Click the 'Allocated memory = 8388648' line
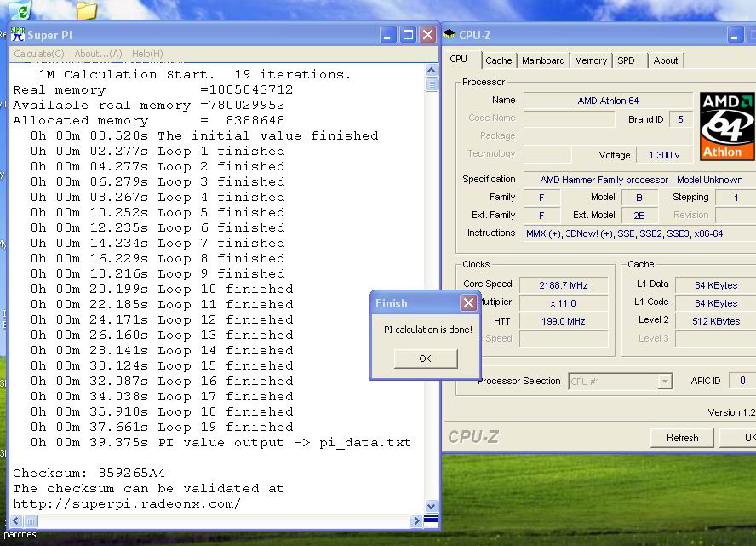Image resolution: width=756 pixels, height=546 pixels. coord(148,120)
